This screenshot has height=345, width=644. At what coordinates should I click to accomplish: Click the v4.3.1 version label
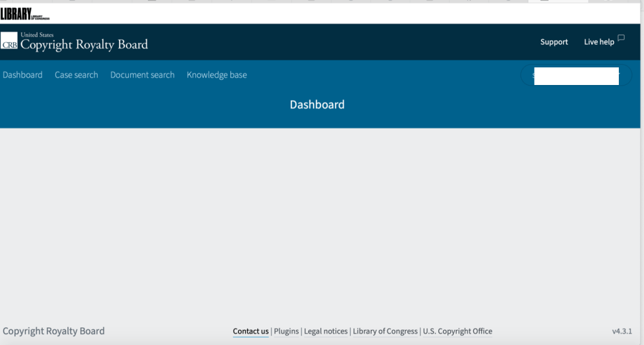pos(622,331)
